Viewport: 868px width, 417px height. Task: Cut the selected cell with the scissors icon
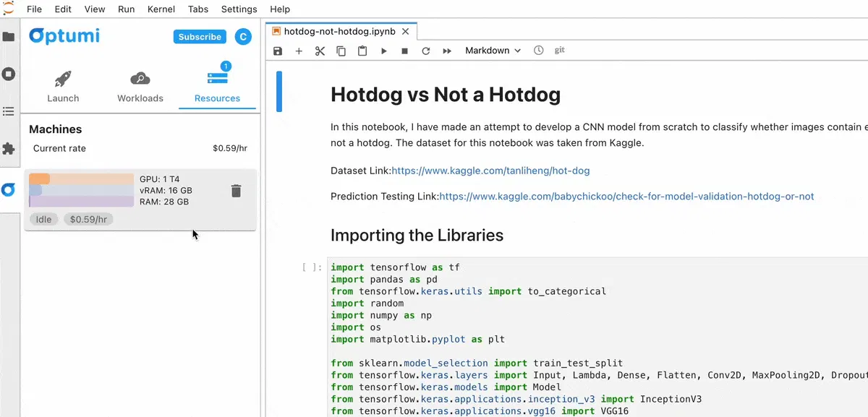point(320,51)
